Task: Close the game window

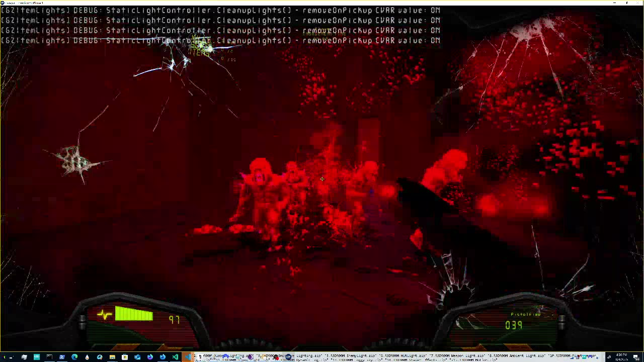Action: coord(638,3)
